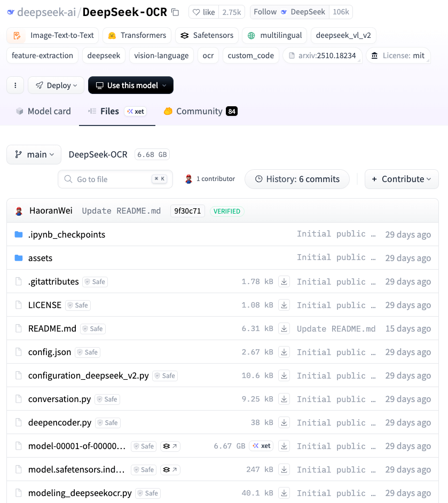Expand the Contribute dropdown
Image resolution: width=448 pixels, height=503 pixels.
coord(402,179)
